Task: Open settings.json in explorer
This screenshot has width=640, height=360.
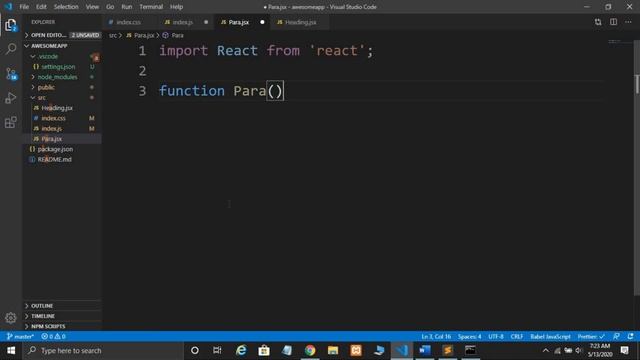Action: (58, 67)
